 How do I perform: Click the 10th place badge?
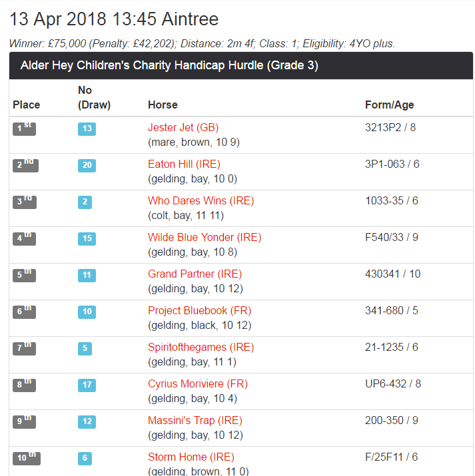coord(27,458)
